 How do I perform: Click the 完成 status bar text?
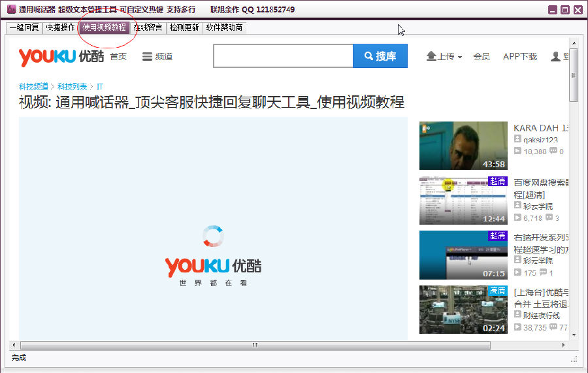point(19,357)
